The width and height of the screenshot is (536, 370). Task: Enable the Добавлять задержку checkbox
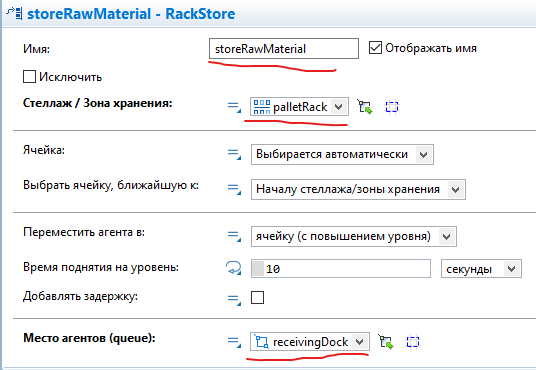tap(257, 298)
